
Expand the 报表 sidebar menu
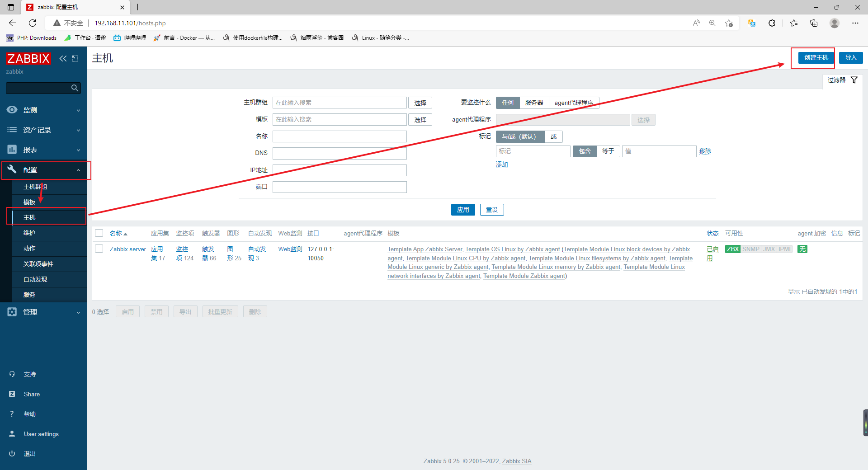pyautogui.click(x=43, y=150)
